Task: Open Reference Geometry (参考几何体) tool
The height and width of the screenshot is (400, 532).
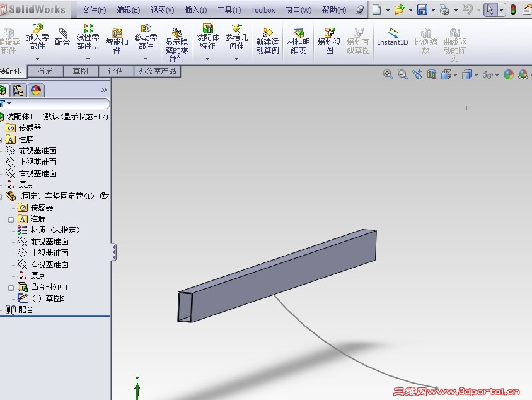Action: [x=236, y=37]
